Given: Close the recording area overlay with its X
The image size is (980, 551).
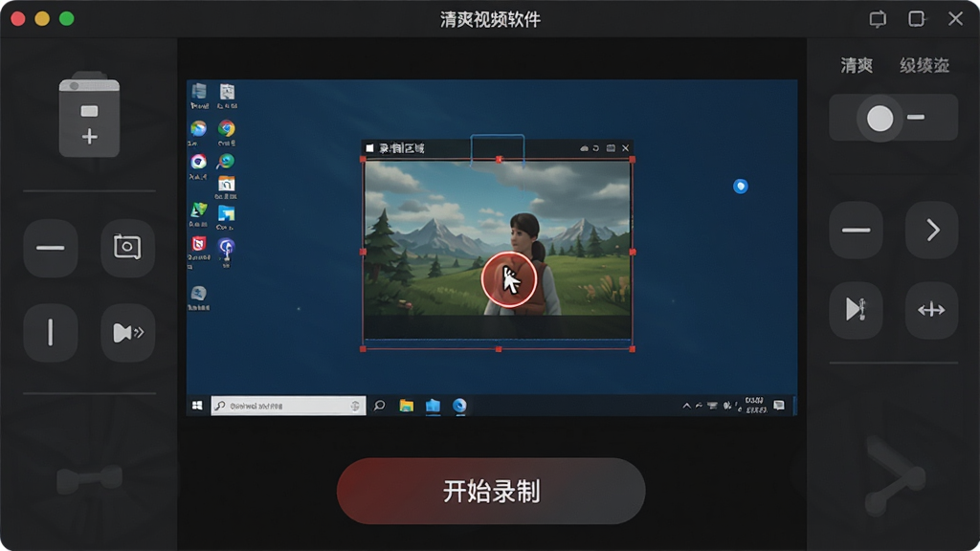Looking at the screenshot, I should point(625,148).
